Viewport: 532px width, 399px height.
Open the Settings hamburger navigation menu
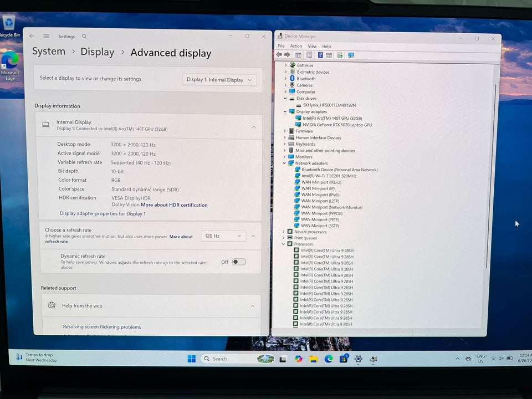46,36
